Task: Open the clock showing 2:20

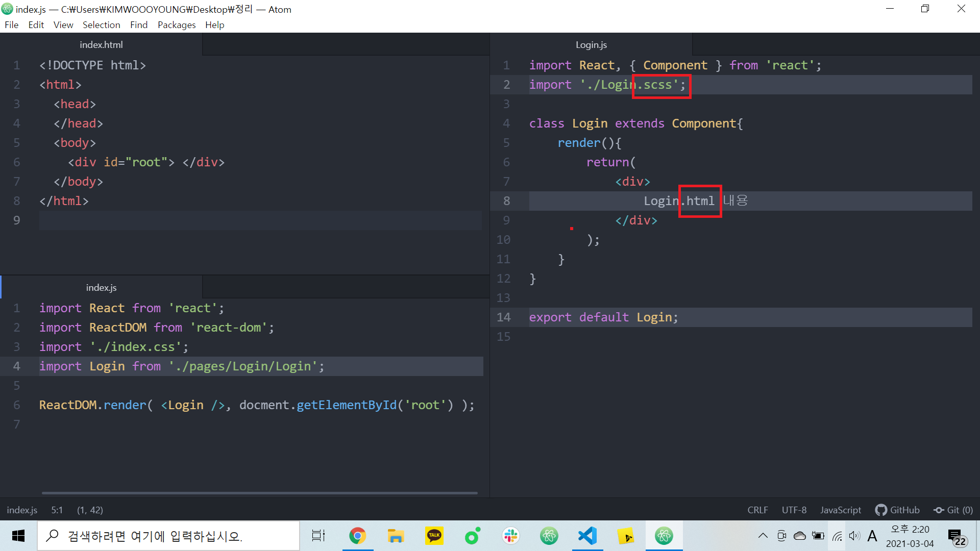Action: click(910, 536)
